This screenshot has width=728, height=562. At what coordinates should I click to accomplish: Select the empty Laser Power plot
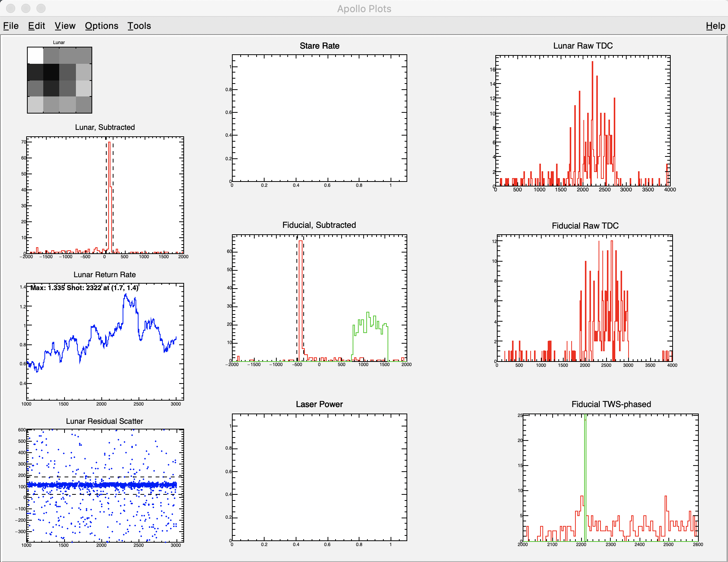pyautogui.click(x=320, y=477)
